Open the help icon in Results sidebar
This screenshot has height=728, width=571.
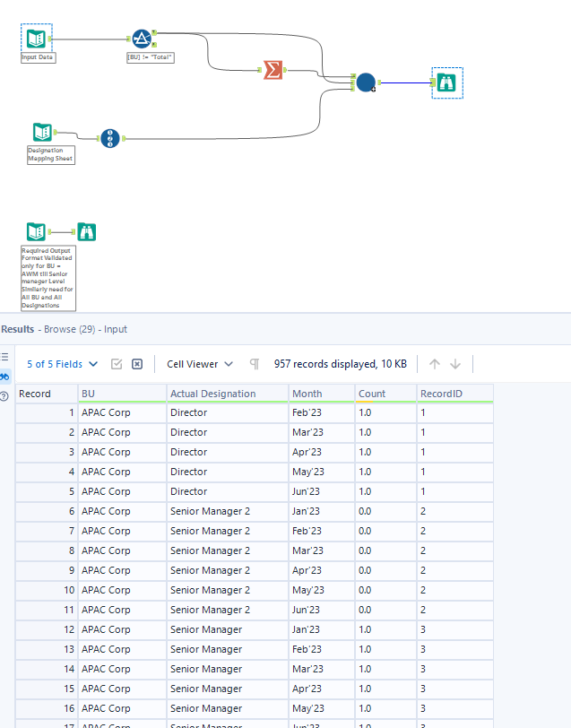4,396
